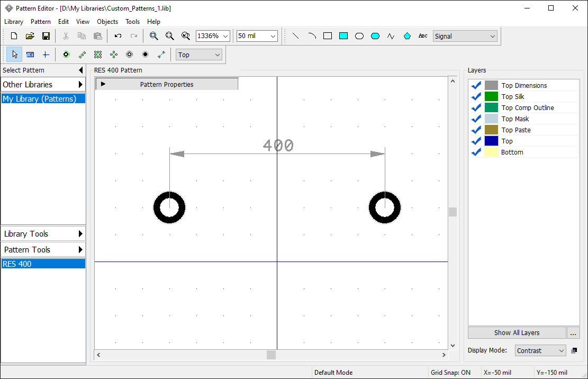Select the Ellipse outline tool
This screenshot has width=588, height=379.
[x=359, y=36]
